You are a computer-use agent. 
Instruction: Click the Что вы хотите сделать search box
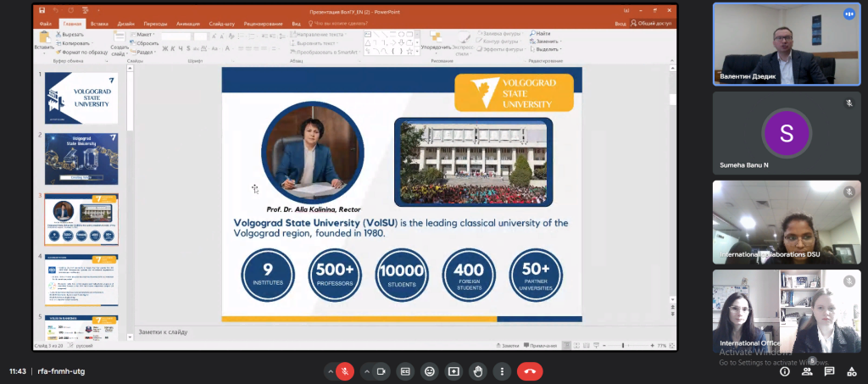pos(337,23)
